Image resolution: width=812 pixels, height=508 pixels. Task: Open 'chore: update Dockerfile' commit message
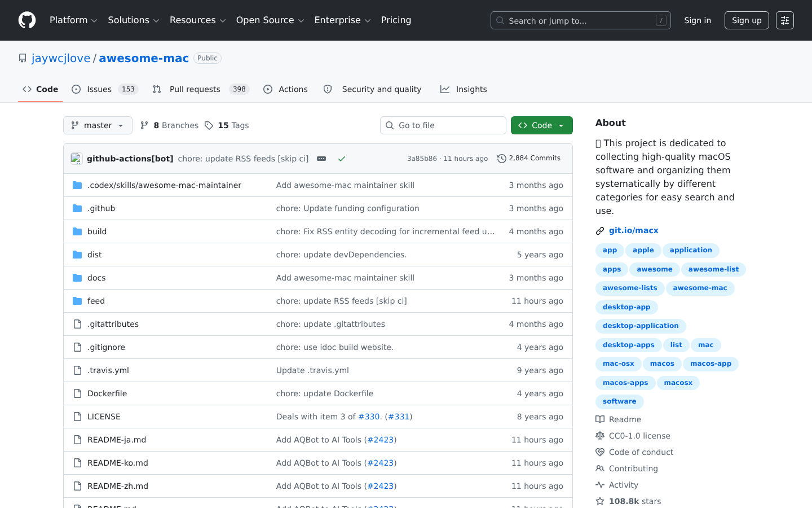(325, 393)
